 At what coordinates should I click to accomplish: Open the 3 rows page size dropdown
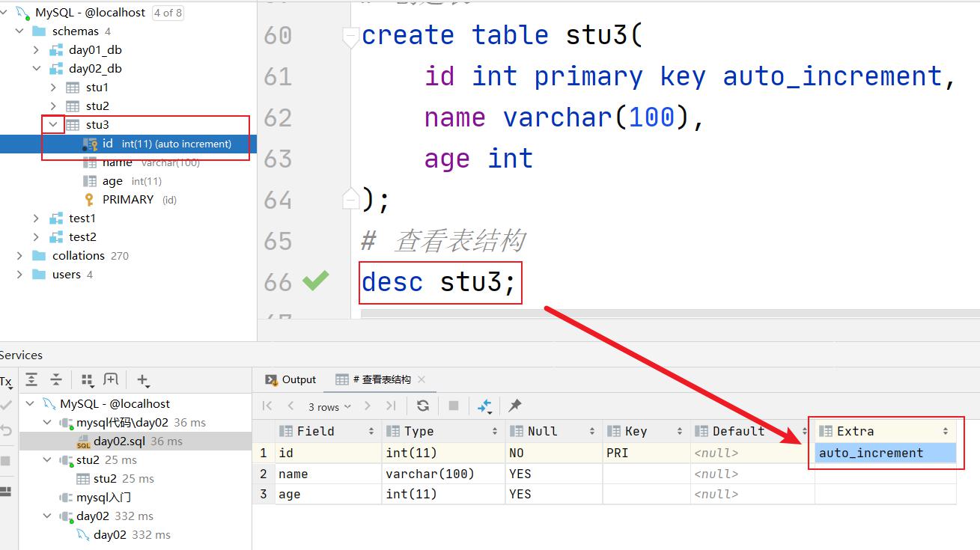pyautogui.click(x=329, y=407)
